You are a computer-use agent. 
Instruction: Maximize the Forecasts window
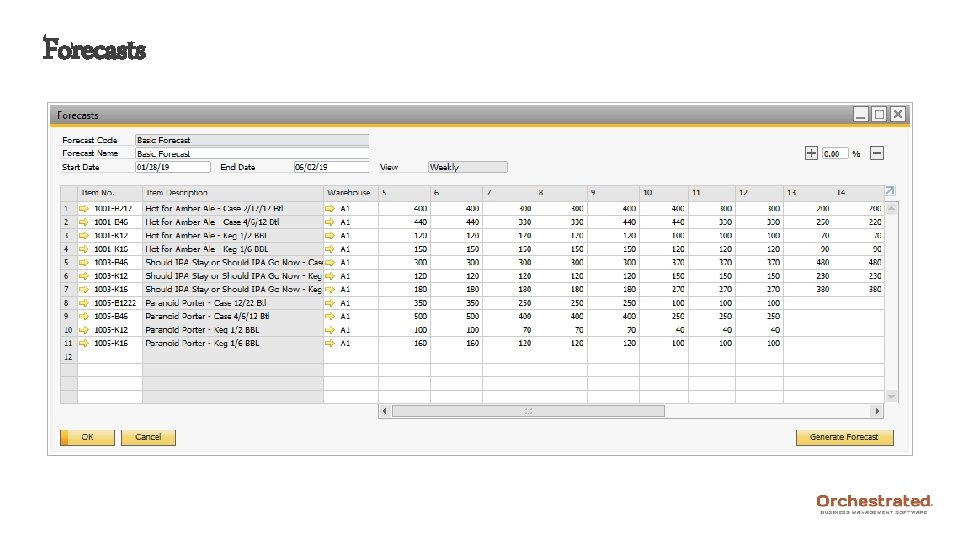click(879, 114)
